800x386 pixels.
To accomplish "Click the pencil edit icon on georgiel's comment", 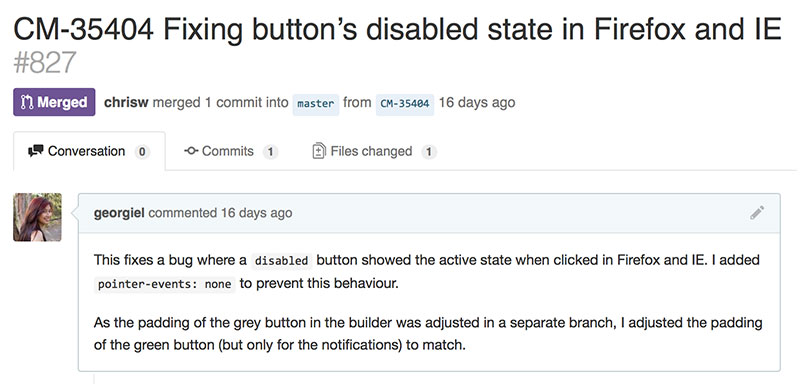I will 757,213.
